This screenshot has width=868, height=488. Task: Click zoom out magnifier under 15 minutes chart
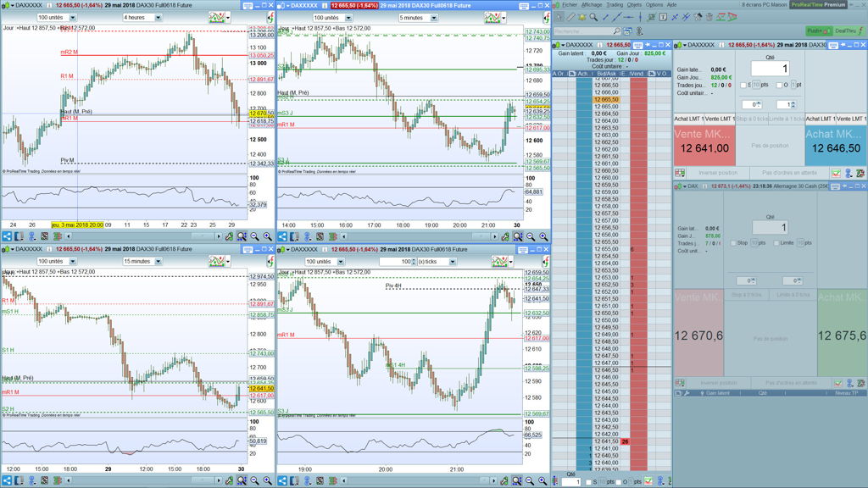(x=254, y=480)
